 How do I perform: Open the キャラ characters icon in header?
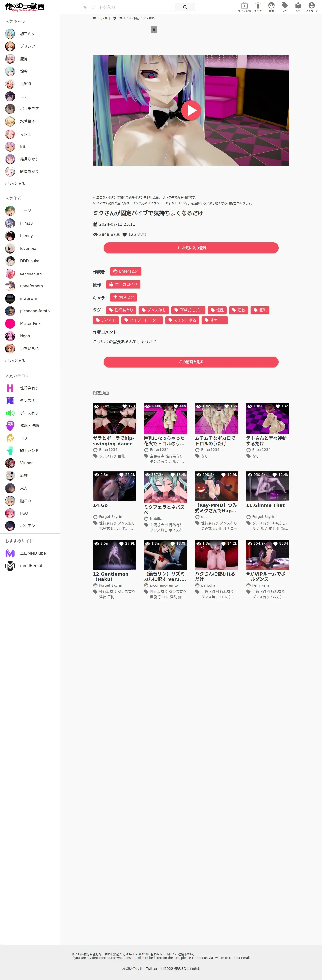click(x=258, y=7)
